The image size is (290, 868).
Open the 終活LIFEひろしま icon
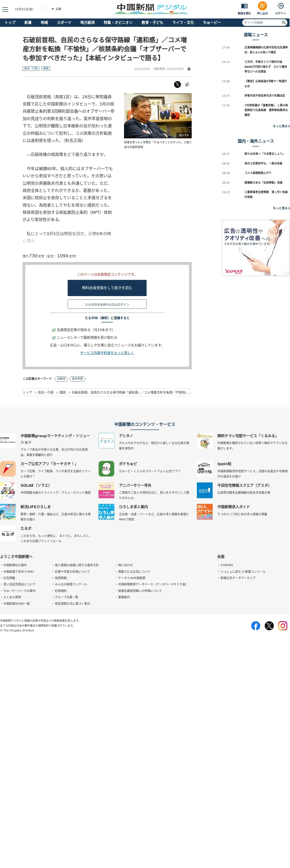click(8, 512)
